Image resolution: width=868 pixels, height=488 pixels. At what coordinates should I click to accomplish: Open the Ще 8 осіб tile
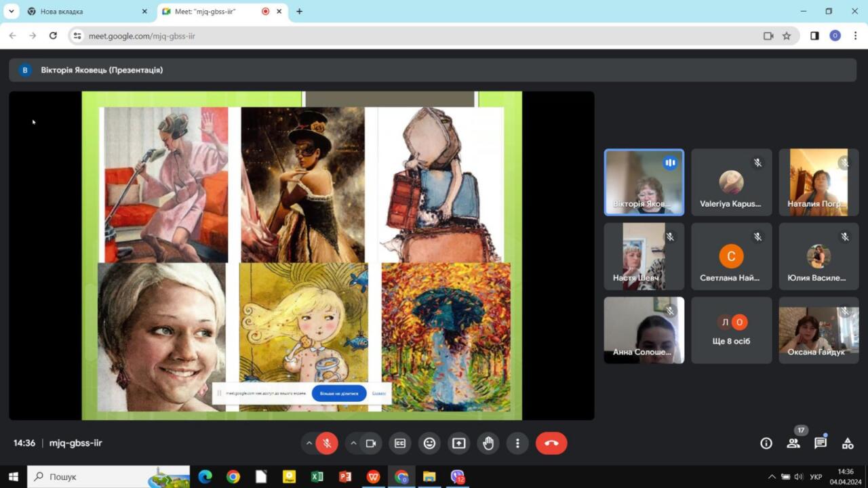732,330
